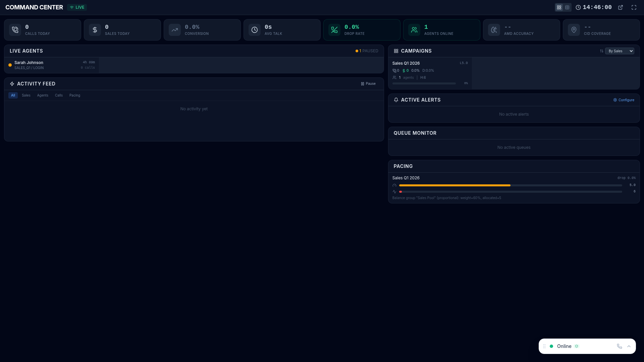Select the Pacing tab in Activity Feed
The height and width of the screenshot is (362, 644).
[x=74, y=95]
